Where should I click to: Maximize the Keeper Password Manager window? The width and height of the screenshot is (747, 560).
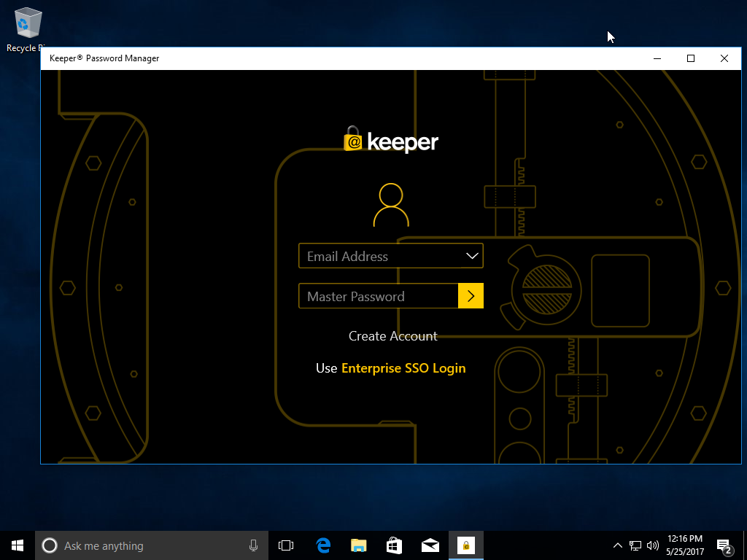tap(691, 58)
